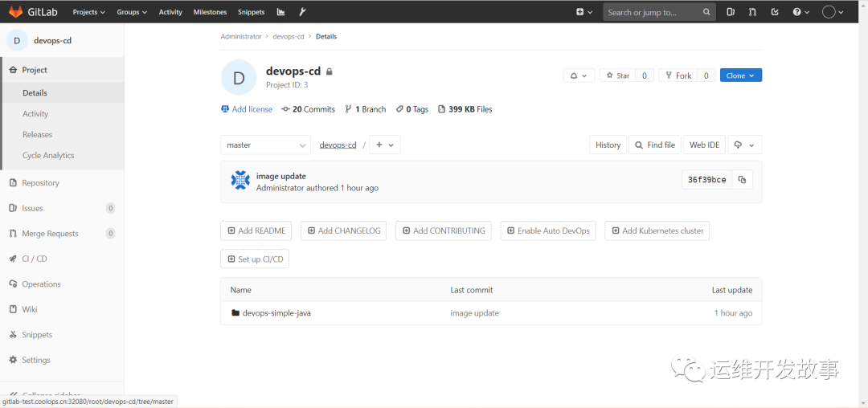View the star count button
Image resolution: width=868 pixels, height=408 pixels.
click(x=645, y=75)
